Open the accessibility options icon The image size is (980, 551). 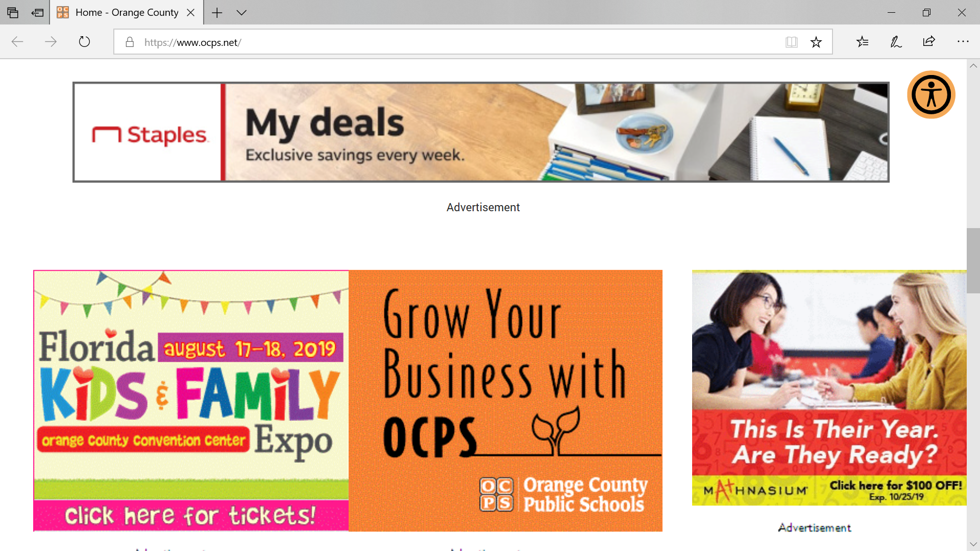(931, 95)
